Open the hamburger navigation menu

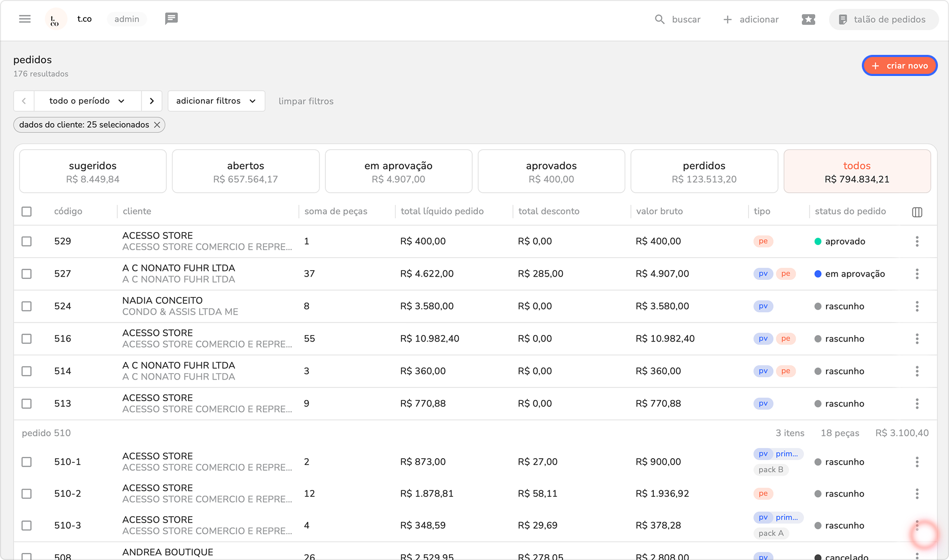25,19
